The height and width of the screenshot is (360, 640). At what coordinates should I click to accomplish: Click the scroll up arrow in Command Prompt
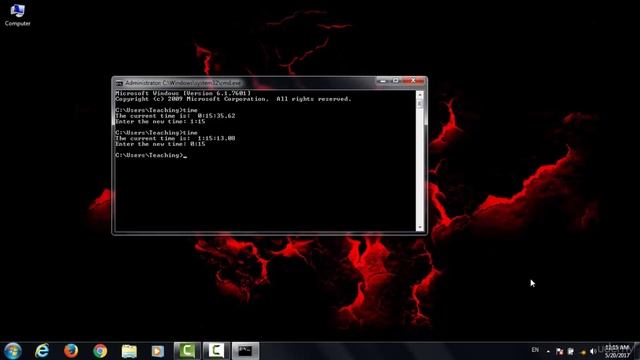[x=420, y=95]
